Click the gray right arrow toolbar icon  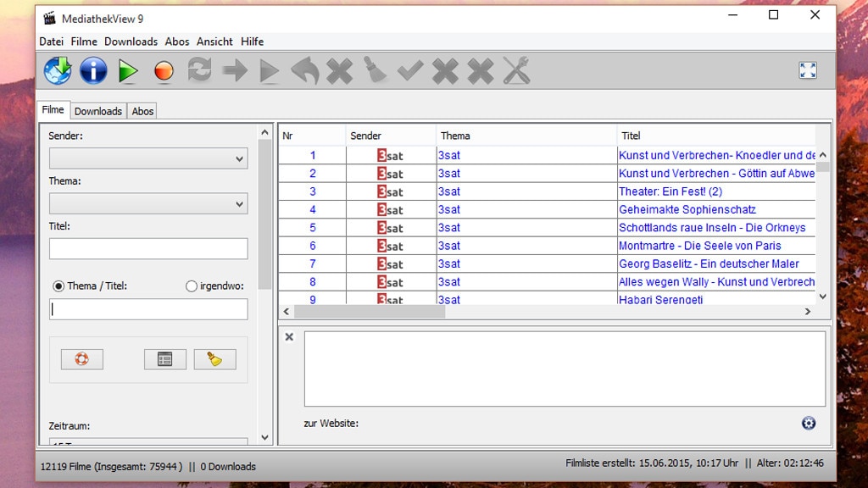[x=235, y=71]
